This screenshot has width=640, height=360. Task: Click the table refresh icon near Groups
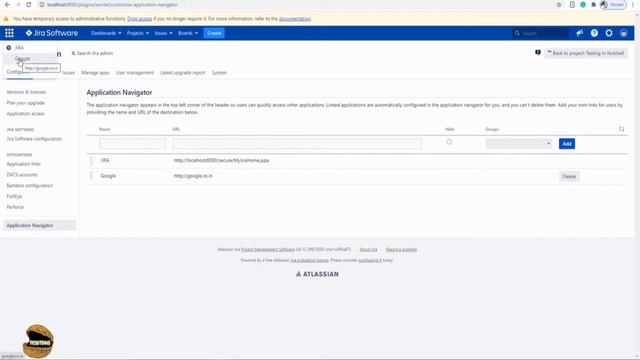pyautogui.click(x=621, y=129)
